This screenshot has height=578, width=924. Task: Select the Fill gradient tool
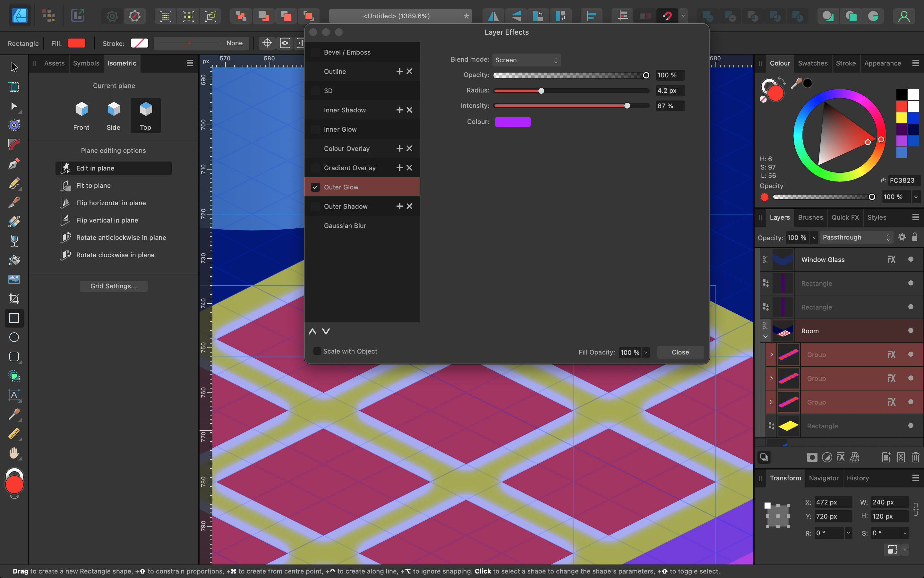[14, 221]
